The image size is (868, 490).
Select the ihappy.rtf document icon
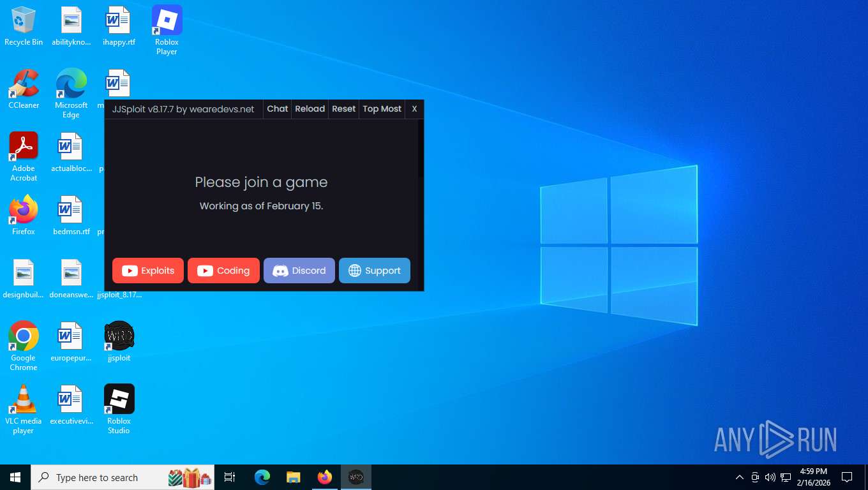(119, 27)
